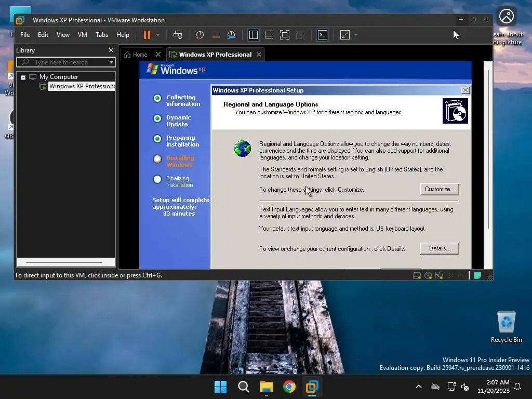Open the library search dropdown arrow

coord(111,62)
